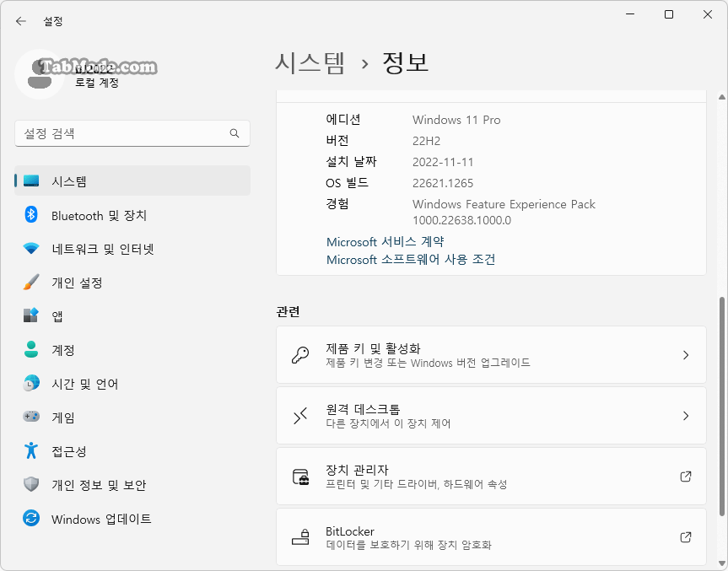Click the 시스템 breadcrumb in the page title

point(310,62)
